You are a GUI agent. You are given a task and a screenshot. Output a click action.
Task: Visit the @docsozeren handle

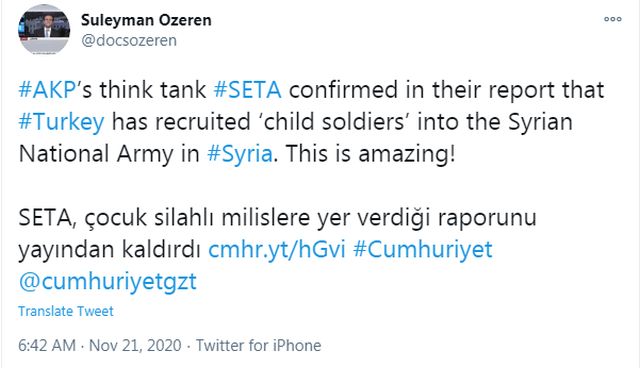point(129,40)
